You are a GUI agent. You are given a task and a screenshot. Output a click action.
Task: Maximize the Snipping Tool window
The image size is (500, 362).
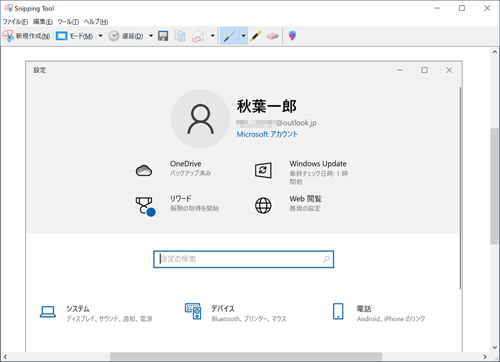pos(462,8)
